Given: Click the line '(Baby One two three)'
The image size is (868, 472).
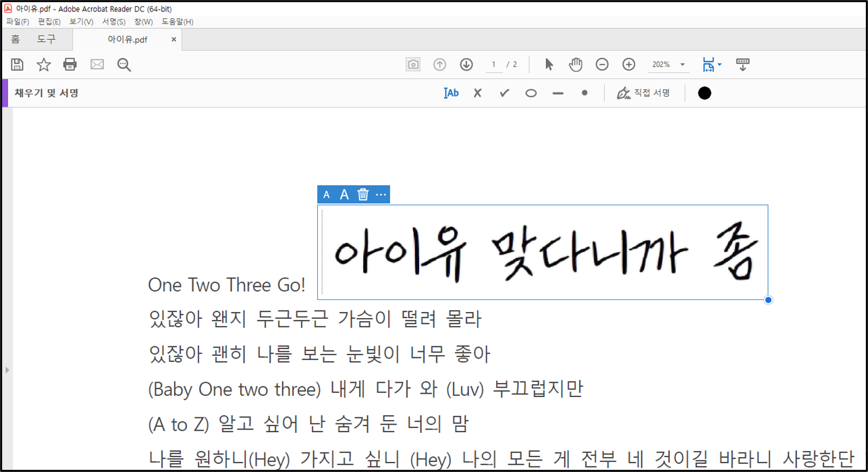Looking at the screenshot, I should (365, 389).
